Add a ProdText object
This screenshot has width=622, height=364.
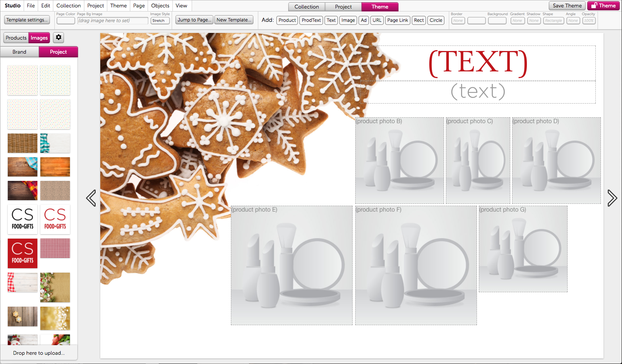pyautogui.click(x=311, y=20)
